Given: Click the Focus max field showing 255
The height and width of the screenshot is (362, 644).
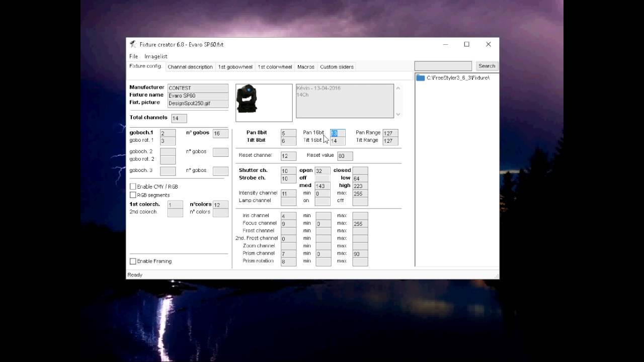Looking at the screenshot, I should 360,224.
